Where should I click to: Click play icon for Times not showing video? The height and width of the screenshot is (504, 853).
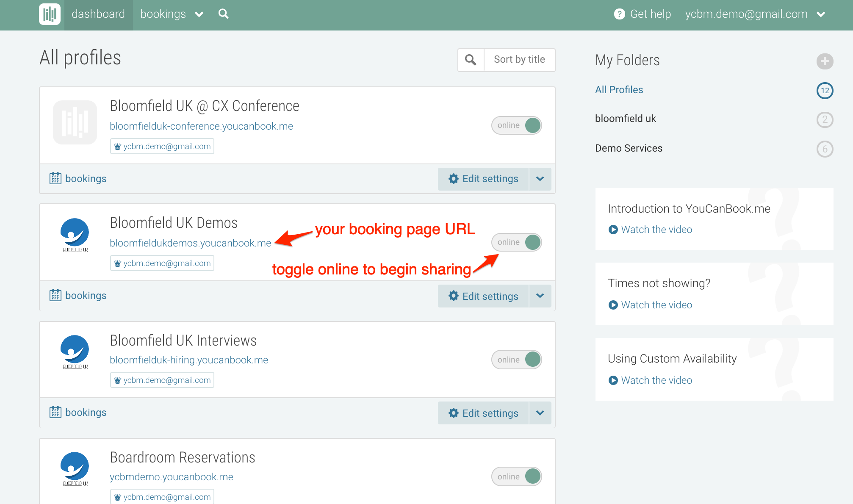(x=613, y=305)
